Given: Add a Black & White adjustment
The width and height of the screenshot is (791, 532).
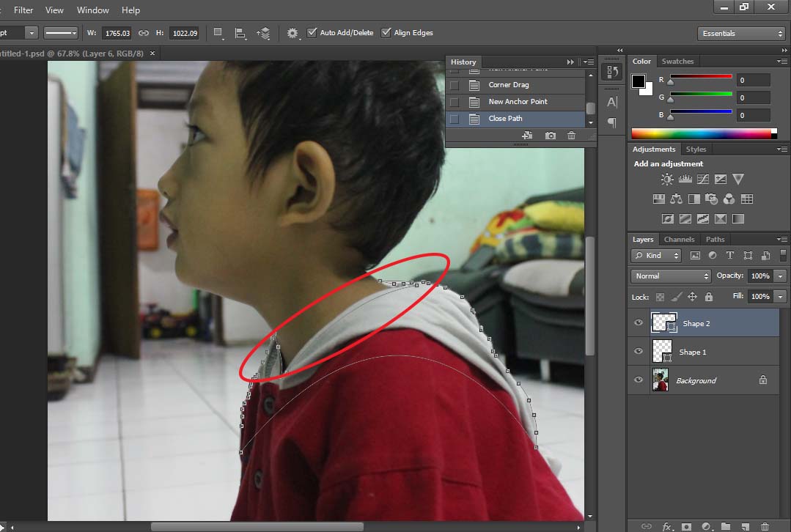Looking at the screenshot, I should (694, 199).
